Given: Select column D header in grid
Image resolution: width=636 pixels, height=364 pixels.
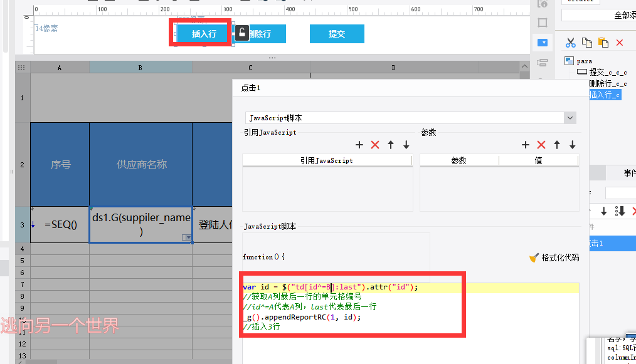Looking at the screenshot, I should tap(393, 68).
